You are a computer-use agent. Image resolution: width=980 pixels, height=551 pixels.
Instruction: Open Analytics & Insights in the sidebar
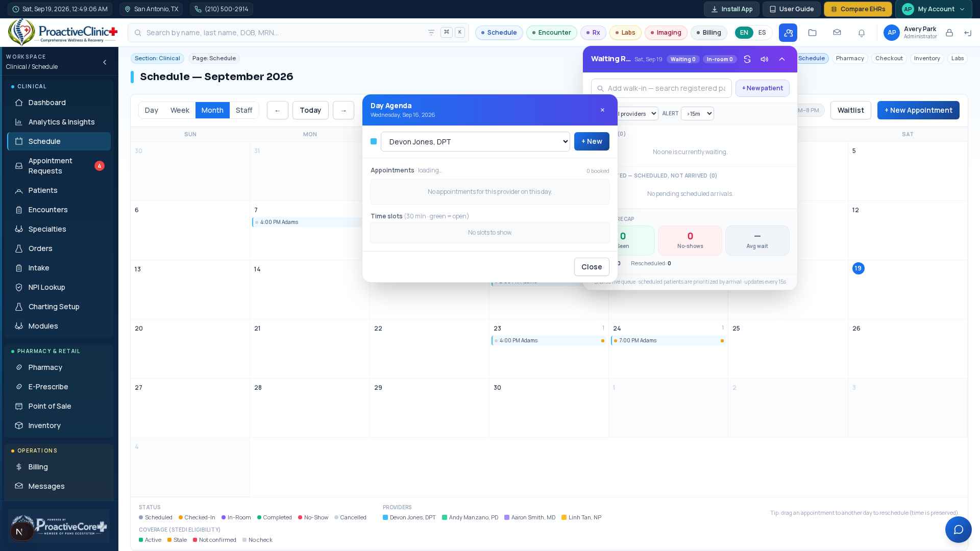(x=59, y=122)
